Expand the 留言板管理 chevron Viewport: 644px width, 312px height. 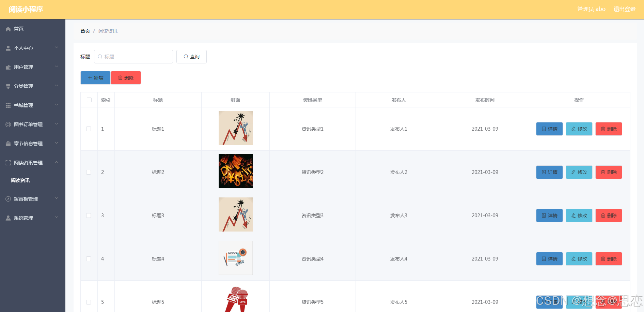pyautogui.click(x=57, y=198)
